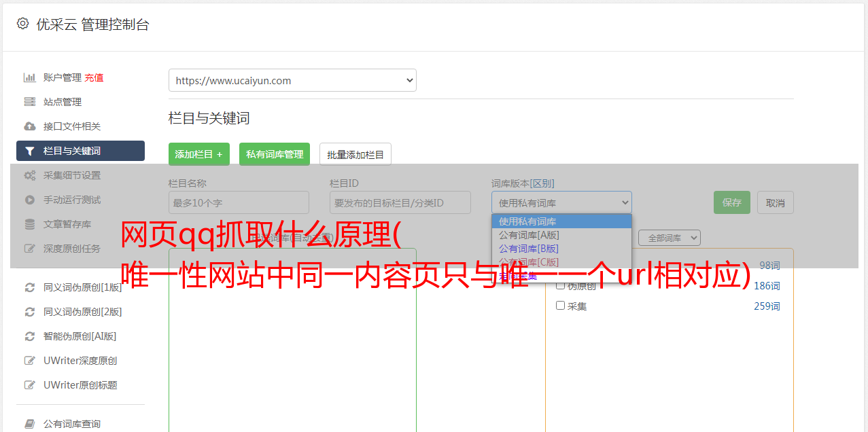Click the book icon beside 公有词库查询

tap(29, 424)
